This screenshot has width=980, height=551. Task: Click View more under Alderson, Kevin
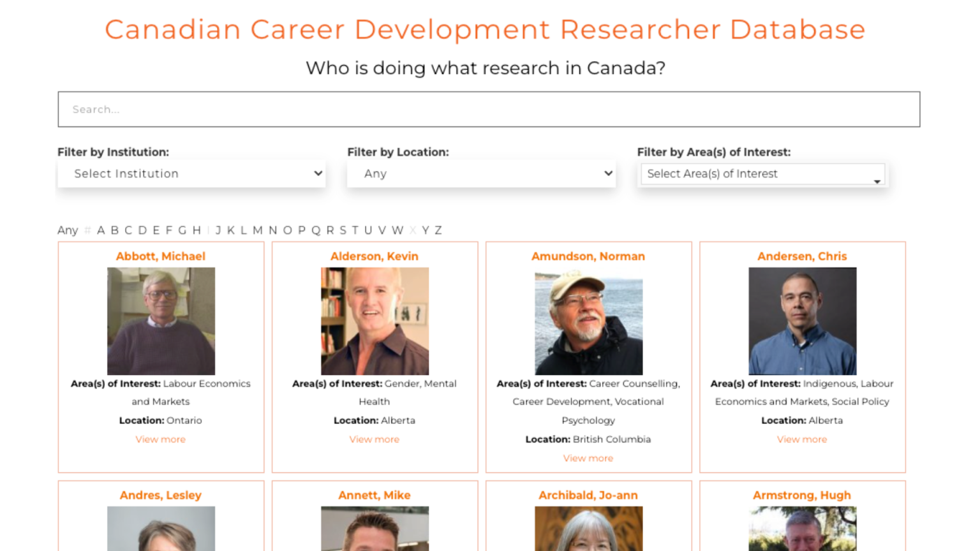[x=374, y=439]
